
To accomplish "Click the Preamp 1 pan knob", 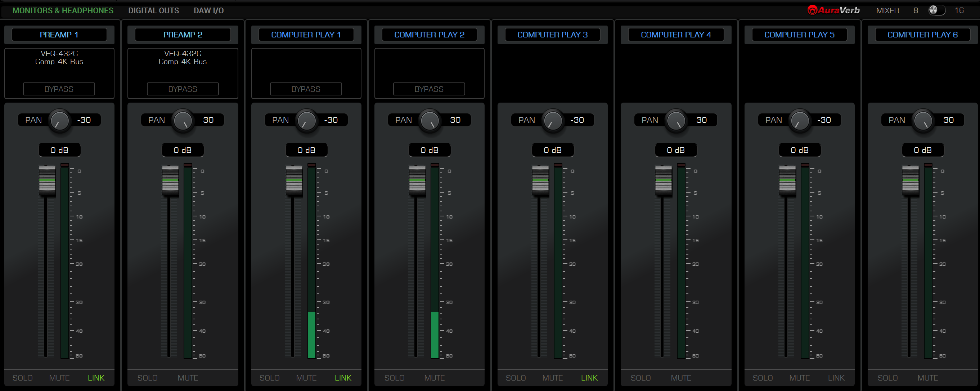I will pos(60,120).
